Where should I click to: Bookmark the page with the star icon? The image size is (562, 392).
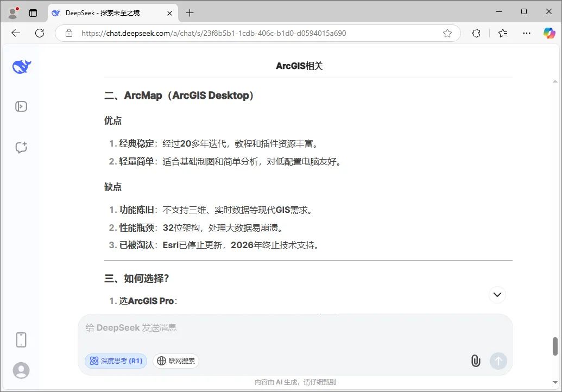(447, 33)
